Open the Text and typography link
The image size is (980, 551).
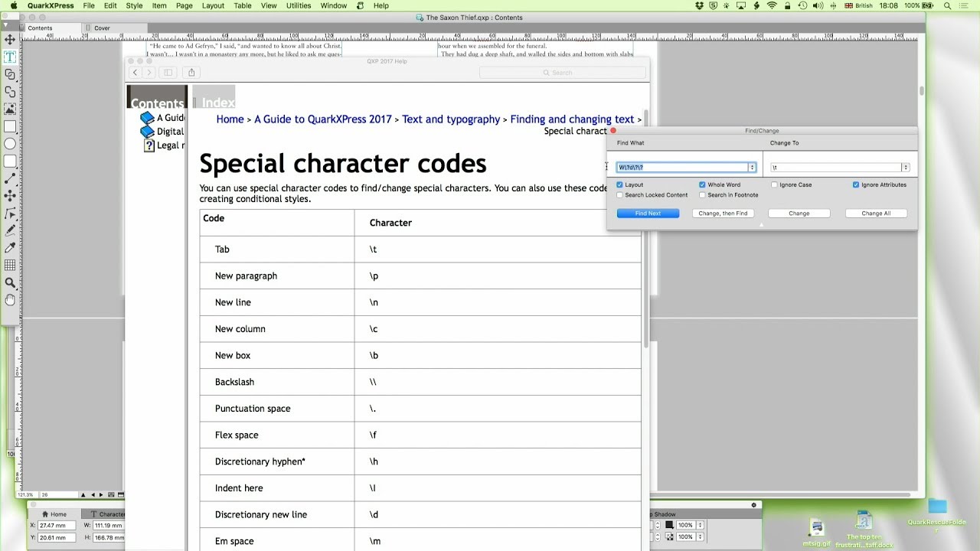pos(451,119)
